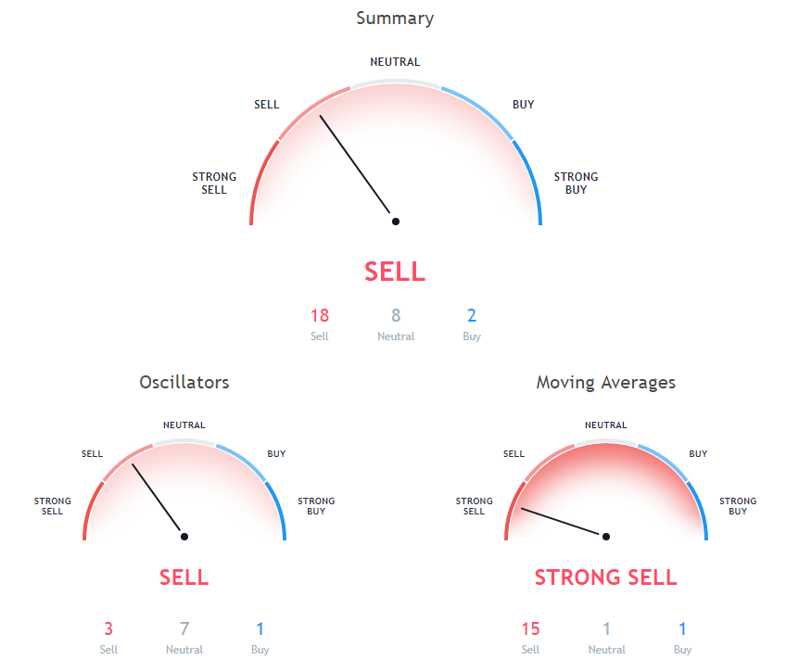The height and width of the screenshot is (672, 799).
Task: Click the Moving Averages heading
Action: [x=606, y=382]
